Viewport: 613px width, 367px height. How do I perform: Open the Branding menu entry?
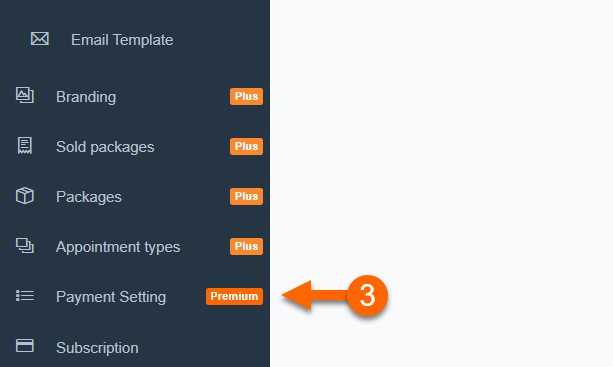(x=86, y=97)
